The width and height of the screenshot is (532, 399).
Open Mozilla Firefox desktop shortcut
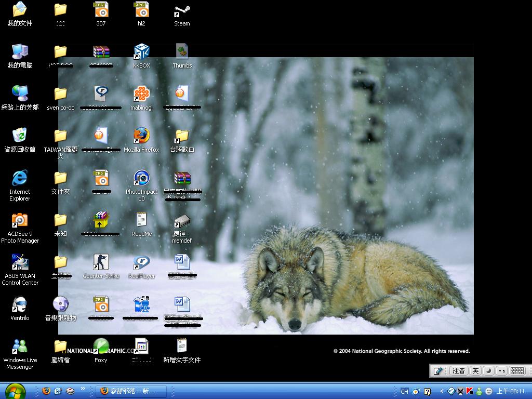pos(141,140)
